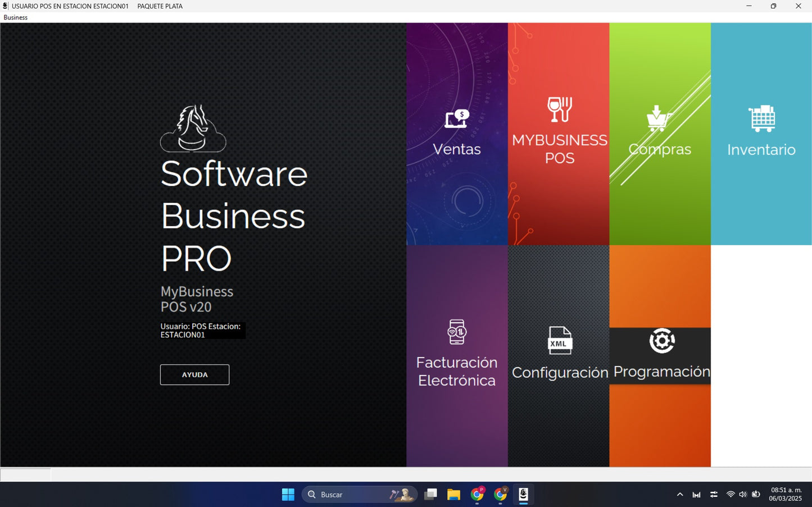Open the Programación gear icon
Image resolution: width=812 pixels, height=507 pixels.
point(662,341)
